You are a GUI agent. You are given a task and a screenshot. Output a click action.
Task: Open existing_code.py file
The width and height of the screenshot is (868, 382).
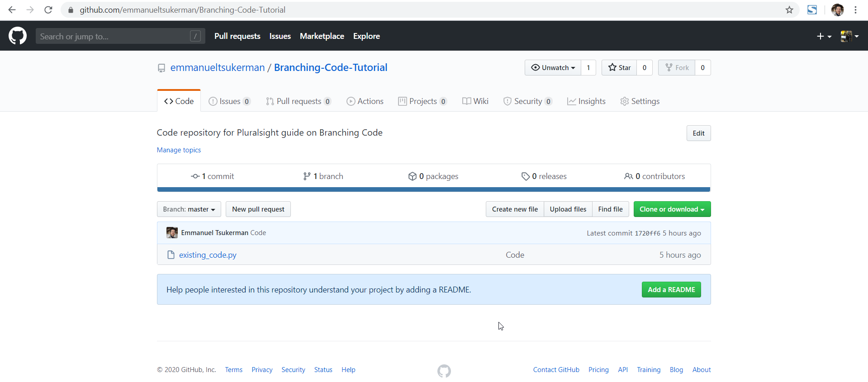pos(208,255)
